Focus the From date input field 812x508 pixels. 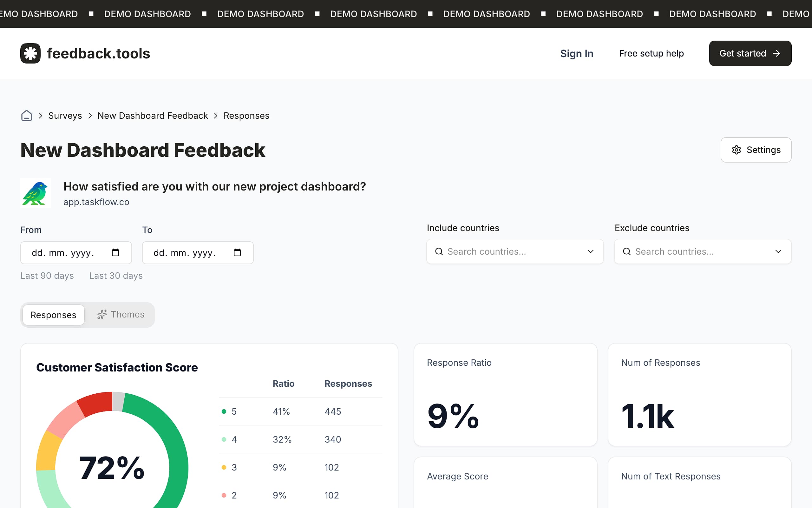(x=76, y=253)
